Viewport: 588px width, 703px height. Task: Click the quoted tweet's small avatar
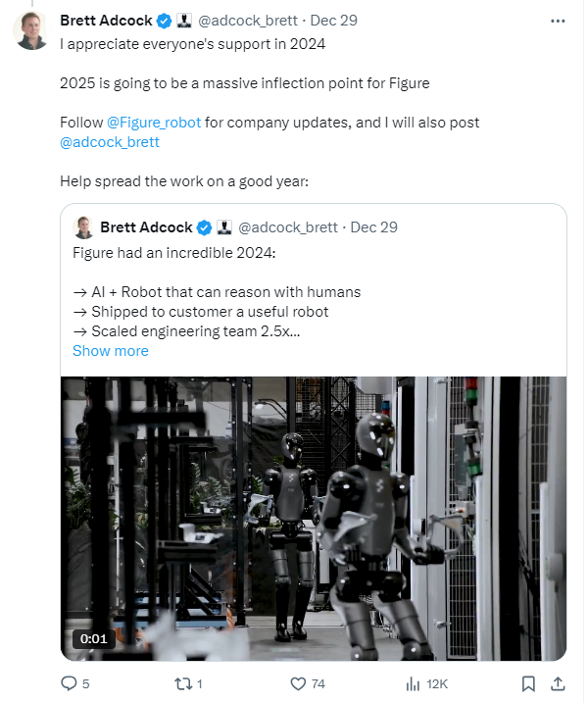click(x=83, y=227)
